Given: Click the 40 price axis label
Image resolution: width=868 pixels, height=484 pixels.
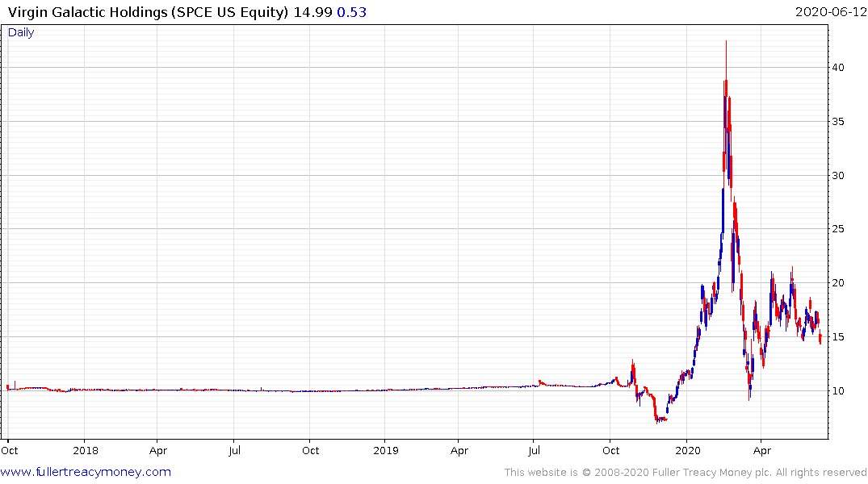Looking at the screenshot, I should click(x=838, y=68).
